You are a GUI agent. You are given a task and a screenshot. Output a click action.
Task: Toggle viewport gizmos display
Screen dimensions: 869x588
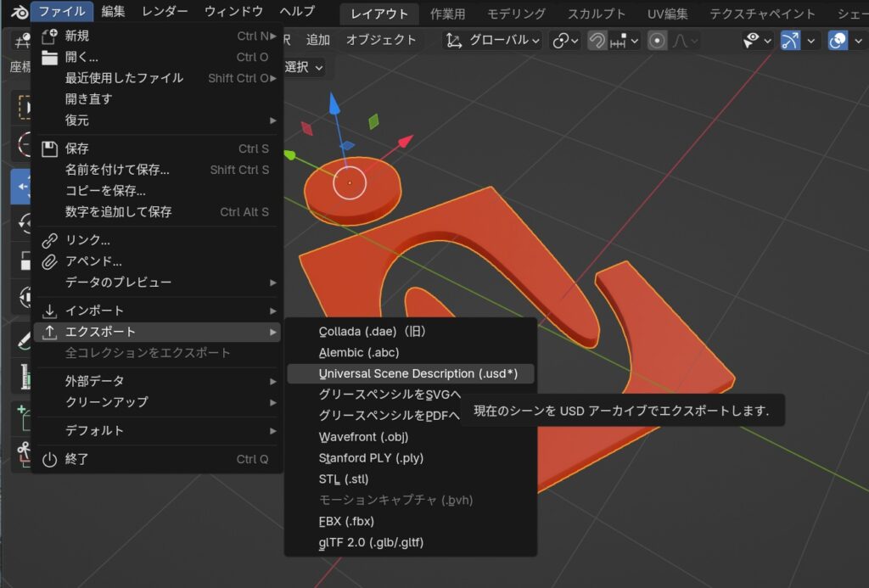(x=790, y=41)
